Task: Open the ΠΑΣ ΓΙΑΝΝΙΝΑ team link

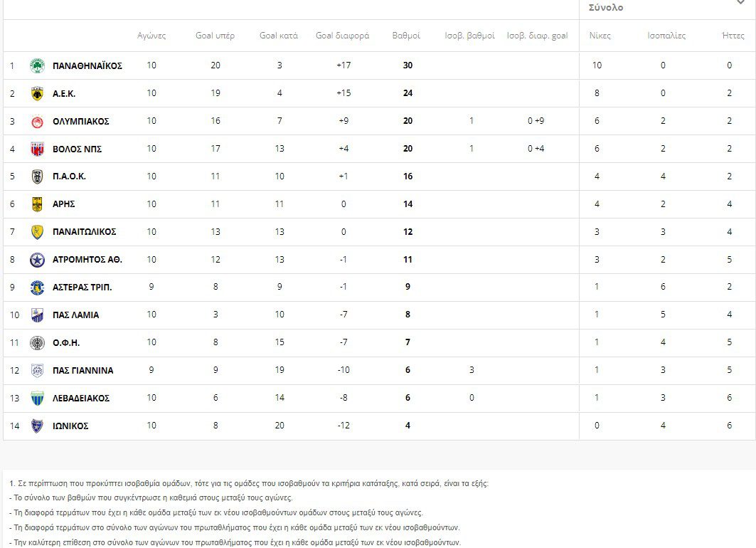Action: click(x=82, y=371)
